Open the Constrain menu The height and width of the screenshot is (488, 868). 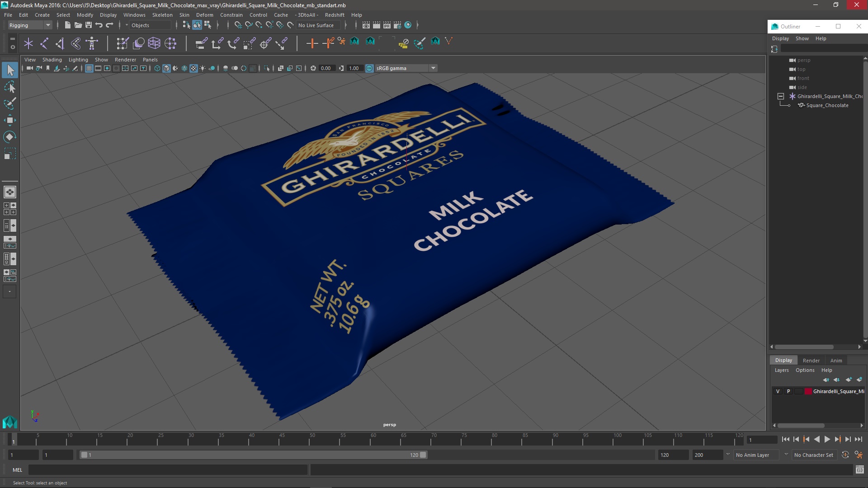tap(231, 15)
